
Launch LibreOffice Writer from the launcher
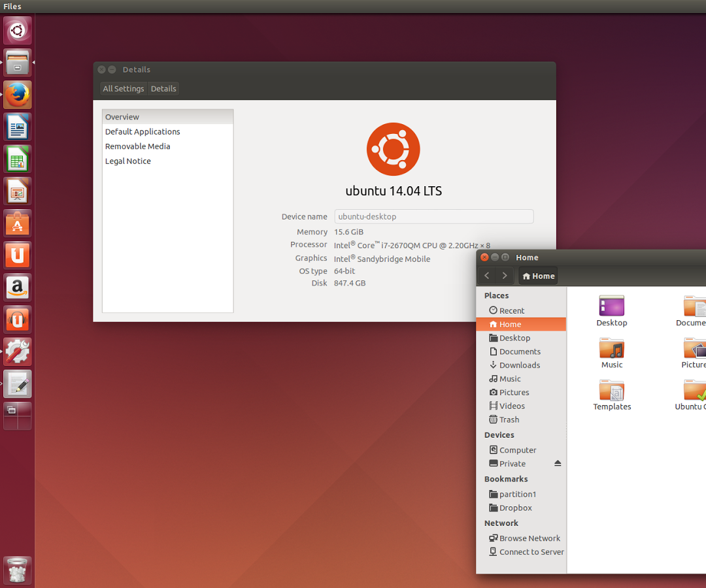(17, 127)
